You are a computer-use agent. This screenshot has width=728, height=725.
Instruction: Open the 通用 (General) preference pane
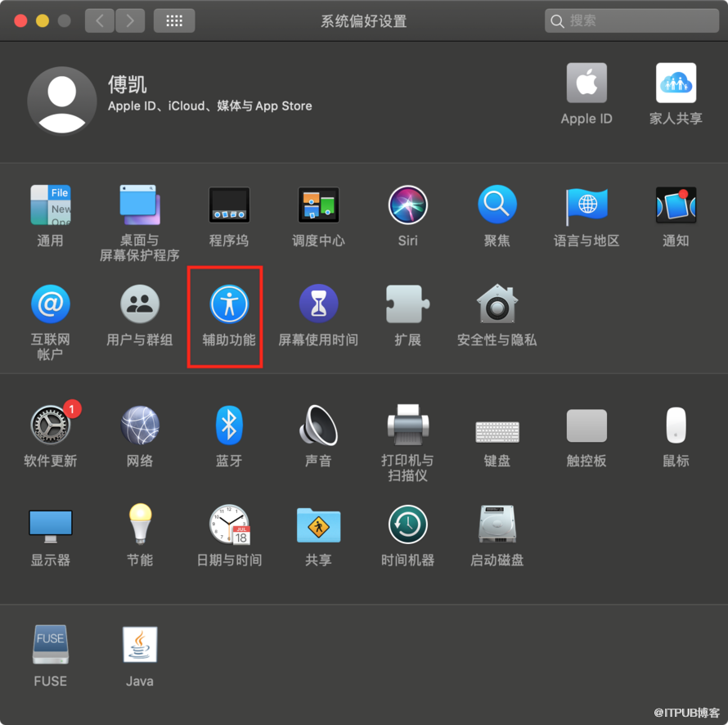[51, 205]
